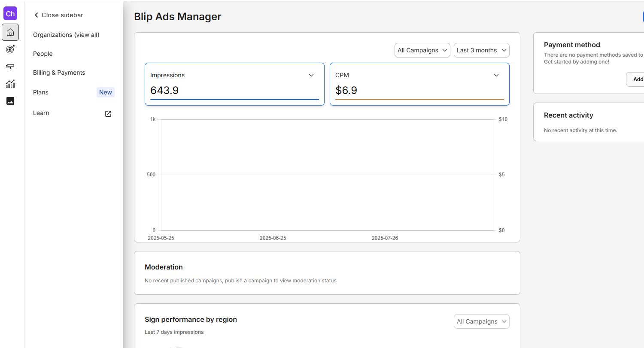Click the $0 right axis label
This screenshot has height=348, width=644.
[x=502, y=230]
